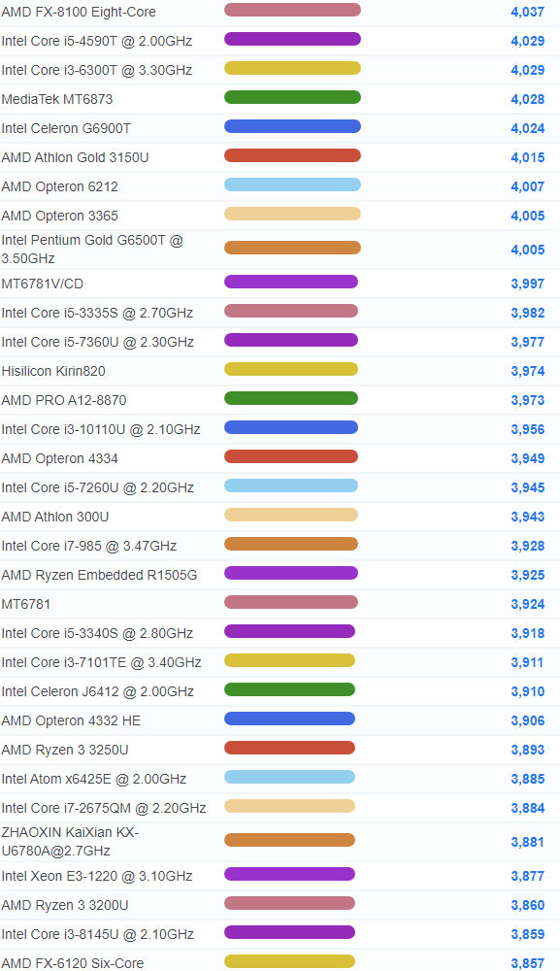Click Intel Celeron G6900T link
Screen dimensions: 560x971
[66, 128]
